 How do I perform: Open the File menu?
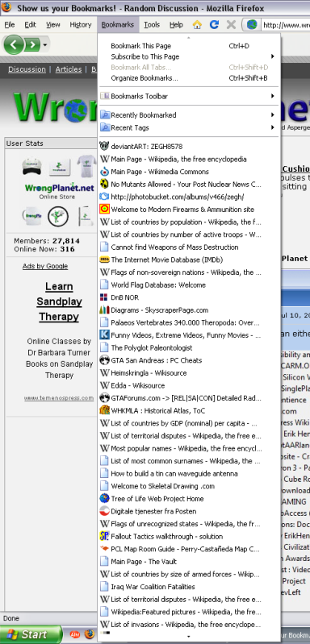(x=10, y=25)
